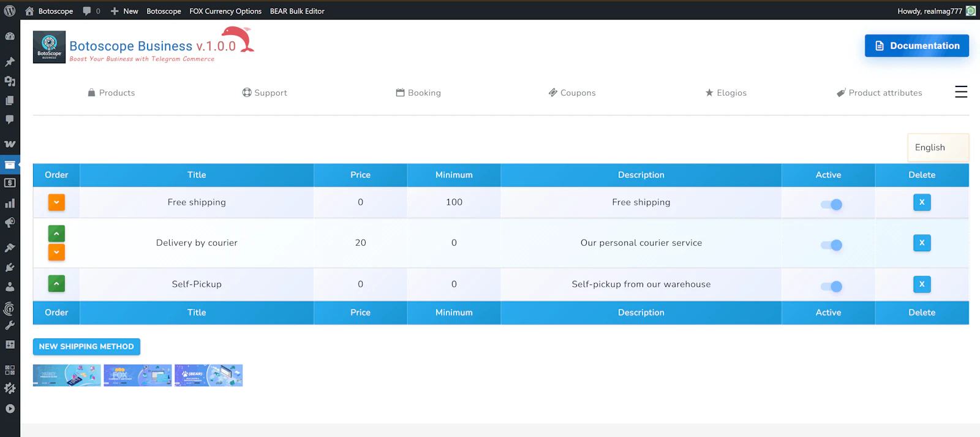Click the BEAR promo banner thumbnail
The height and width of the screenshot is (437, 980).
(x=209, y=375)
